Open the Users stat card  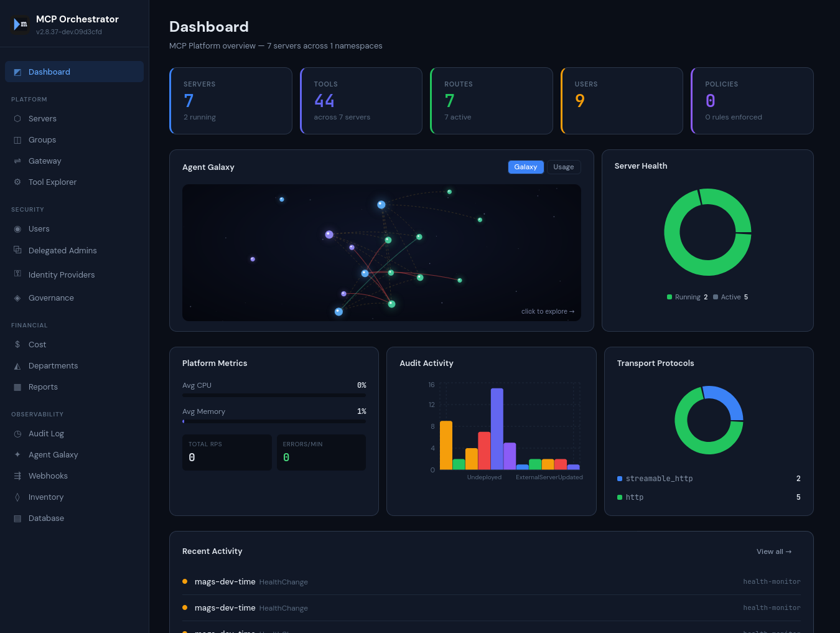(622, 101)
